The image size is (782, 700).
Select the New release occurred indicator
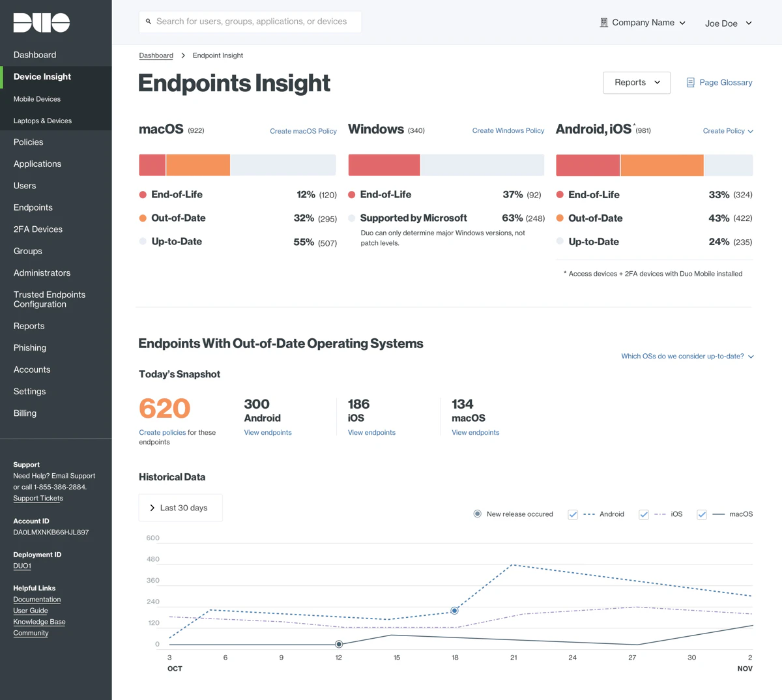[x=478, y=514]
